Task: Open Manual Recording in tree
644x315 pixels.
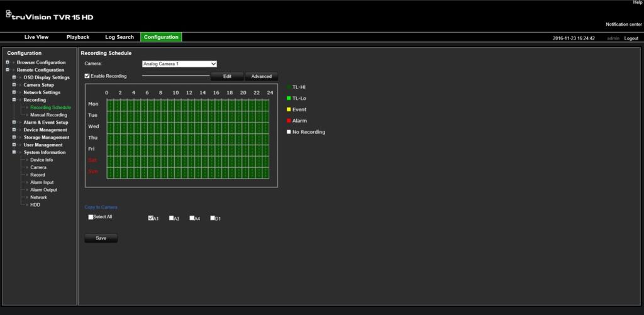Action: tap(48, 115)
